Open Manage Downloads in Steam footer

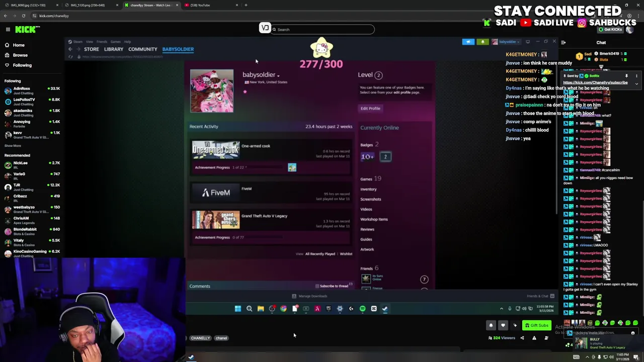(310, 296)
